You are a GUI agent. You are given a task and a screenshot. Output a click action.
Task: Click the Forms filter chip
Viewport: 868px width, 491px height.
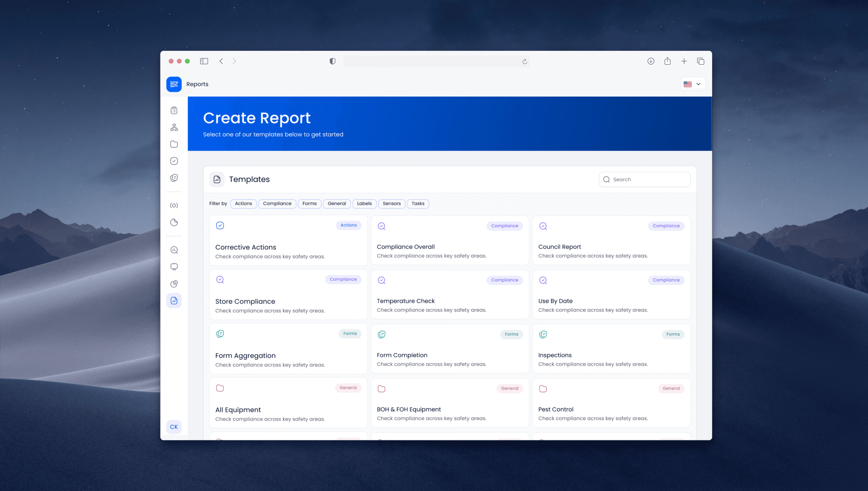[x=309, y=203]
